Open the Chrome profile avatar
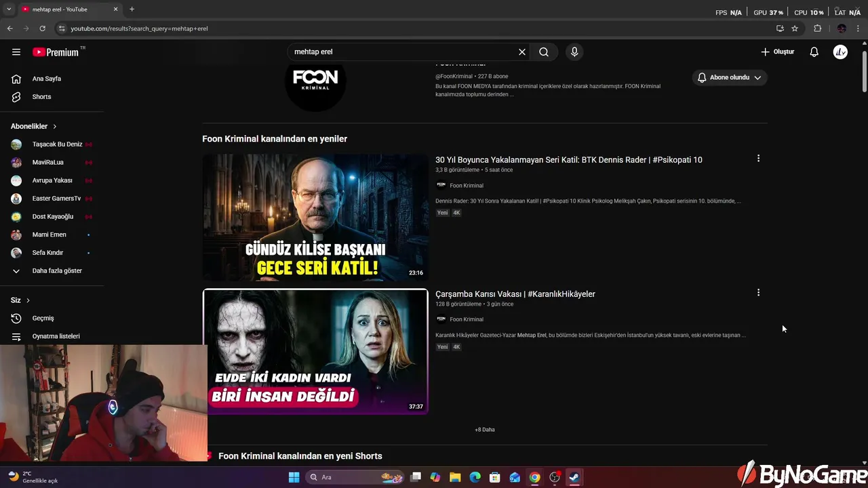The height and width of the screenshot is (488, 868). tap(842, 28)
